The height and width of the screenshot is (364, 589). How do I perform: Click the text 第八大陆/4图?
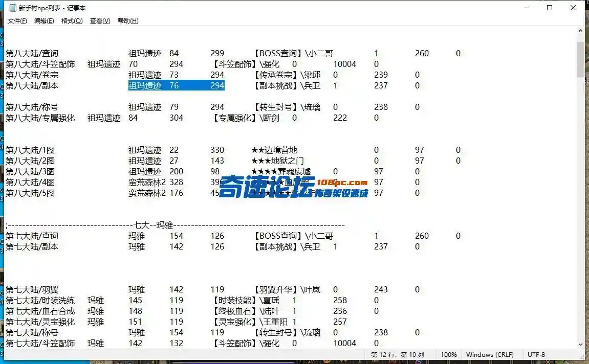pos(30,183)
